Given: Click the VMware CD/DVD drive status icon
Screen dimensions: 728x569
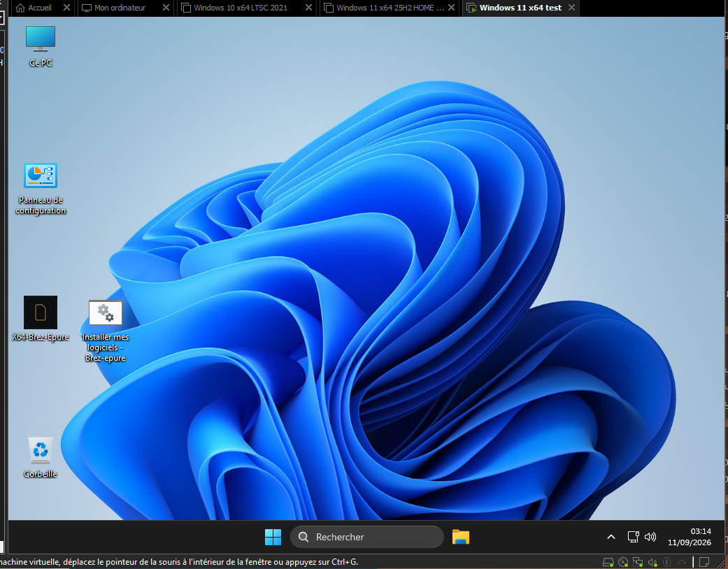Looking at the screenshot, I should click(x=623, y=562).
